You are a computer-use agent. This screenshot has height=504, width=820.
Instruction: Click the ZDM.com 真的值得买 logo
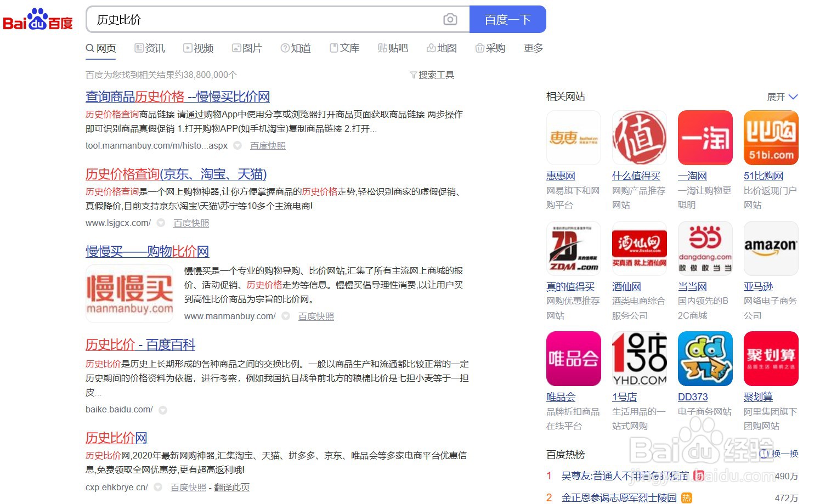(574, 248)
